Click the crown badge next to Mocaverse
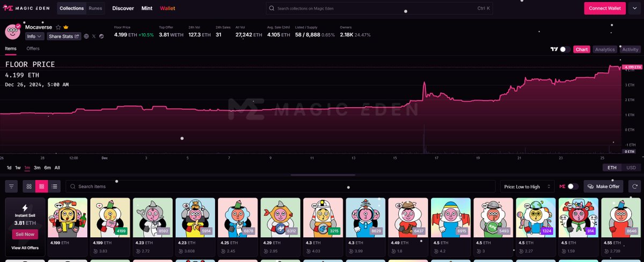 pyautogui.click(x=65, y=27)
